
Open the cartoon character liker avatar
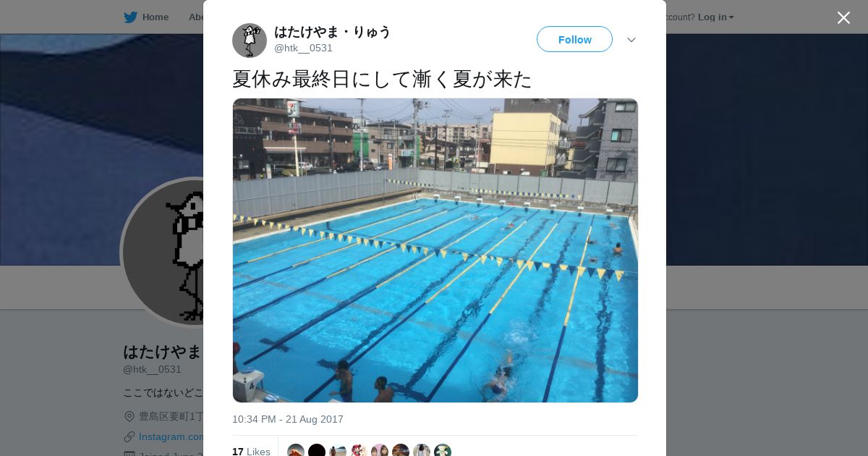pyautogui.click(x=359, y=450)
